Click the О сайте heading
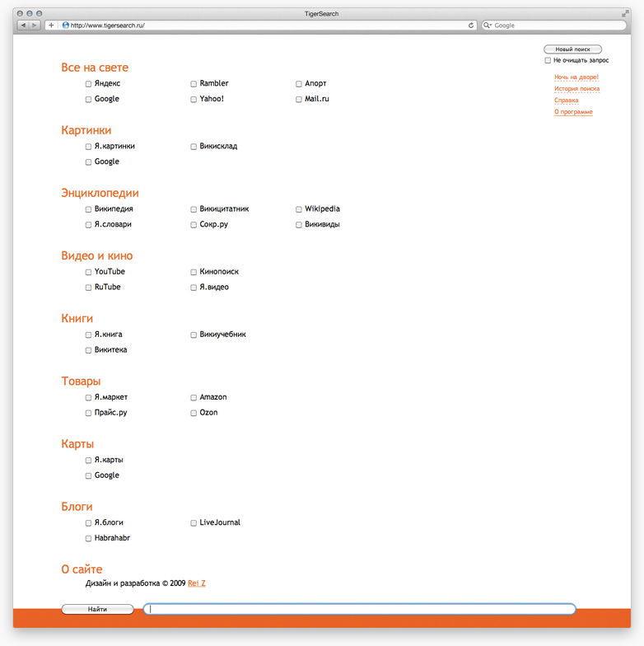 click(x=82, y=569)
